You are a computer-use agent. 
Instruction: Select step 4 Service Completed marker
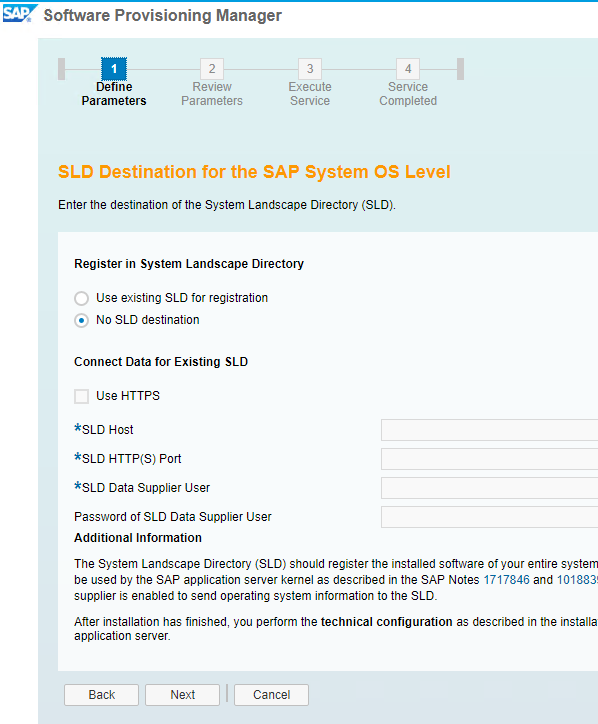point(408,69)
